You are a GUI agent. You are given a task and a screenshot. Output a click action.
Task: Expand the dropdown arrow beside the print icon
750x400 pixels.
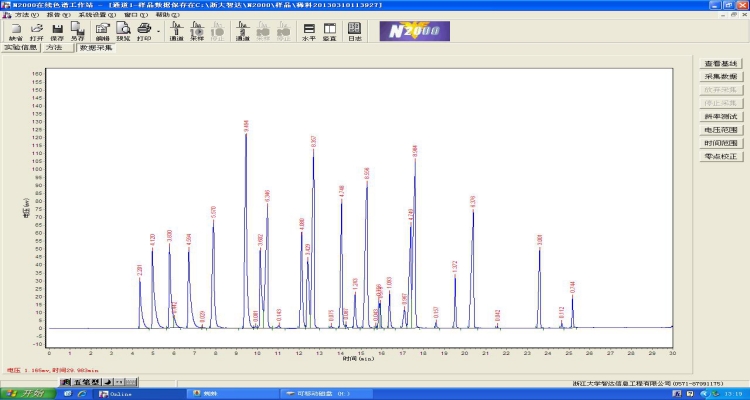[x=158, y=32]
